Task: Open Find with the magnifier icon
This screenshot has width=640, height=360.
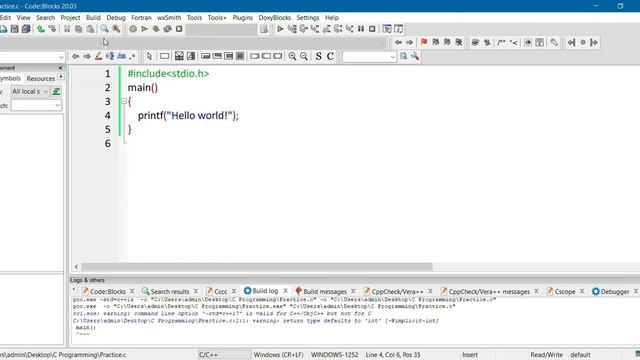Action: [104, 29]
